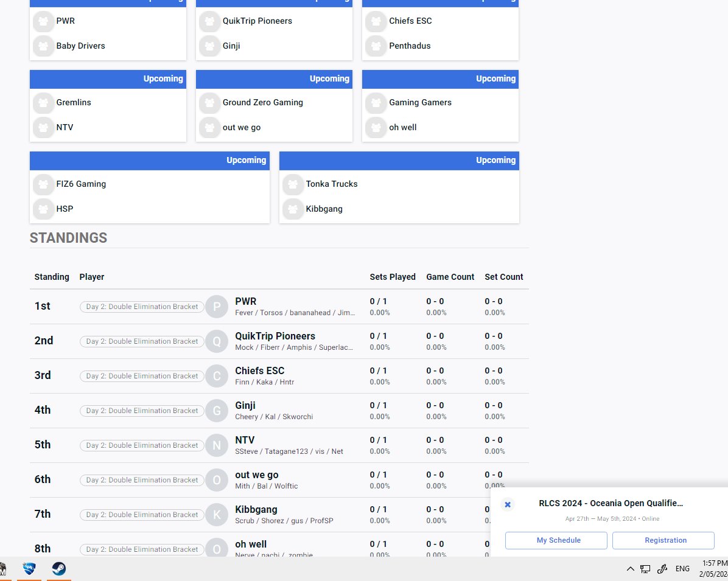
Task: Click the Q avatar for QuikTrip Pioneers standings
Action: tap(216, 341)
